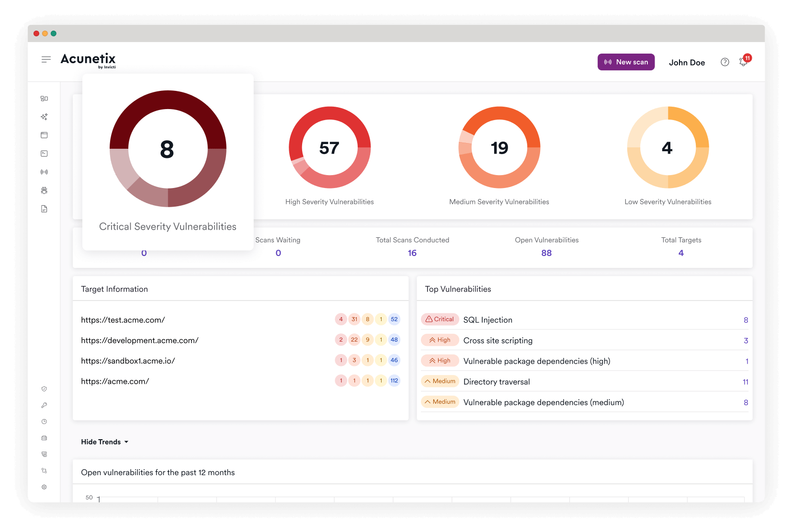Viewport: 792px width, 532px height.
Task: Open the bug vulnerabilities icon in sidebar
Action: pos(44,190)
